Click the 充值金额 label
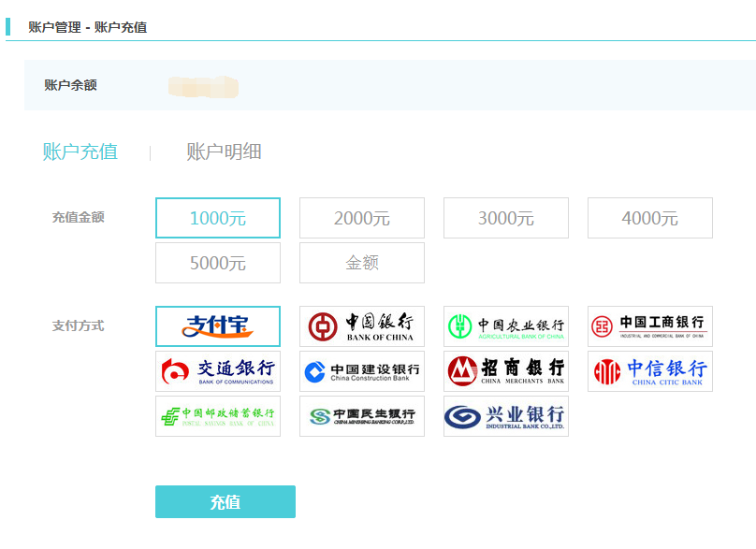This screenshot has height=549, width=756. pos(78,217)
